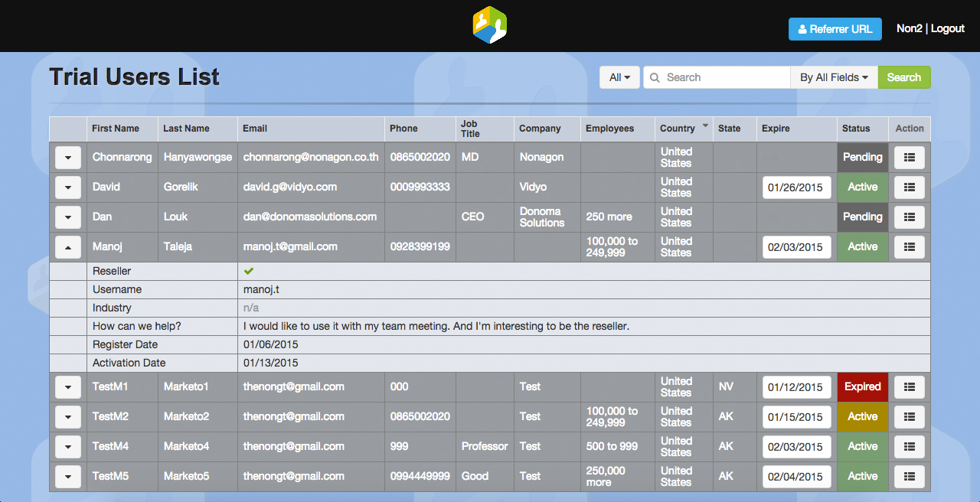Open action menu for TestM5 row
The image size is (980, 502).
909,477
